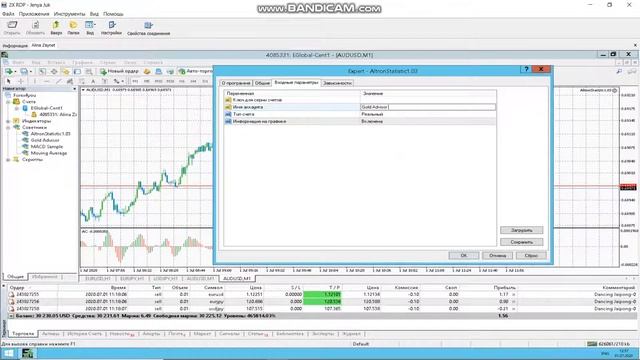The image size is (640, 360).
Task: Select the Информация на графике parameter row
Action: tap(360, 122)
